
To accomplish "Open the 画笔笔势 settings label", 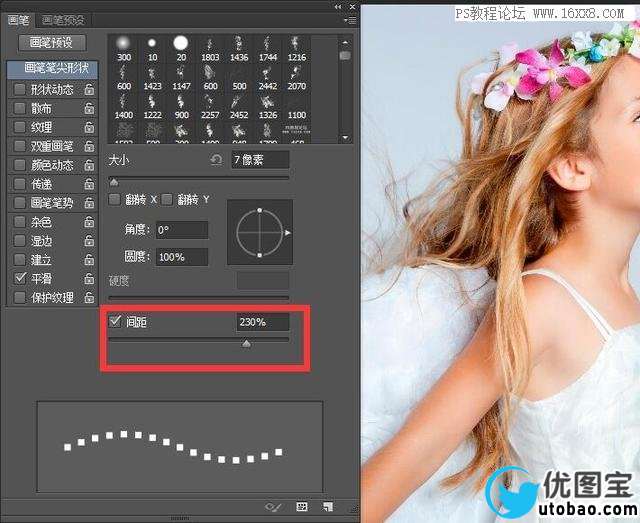I will pyautogui.click(x=52, y=203).
